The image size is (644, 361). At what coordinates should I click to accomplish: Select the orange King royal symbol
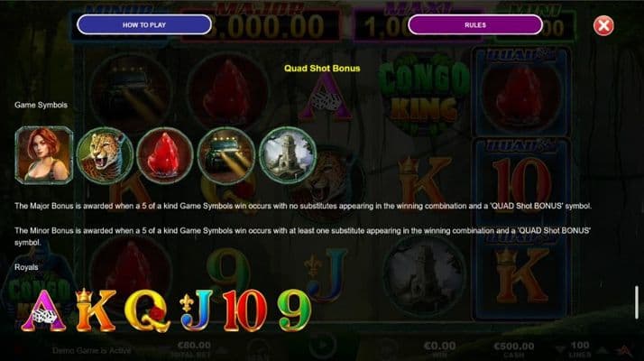click(96, 310)
